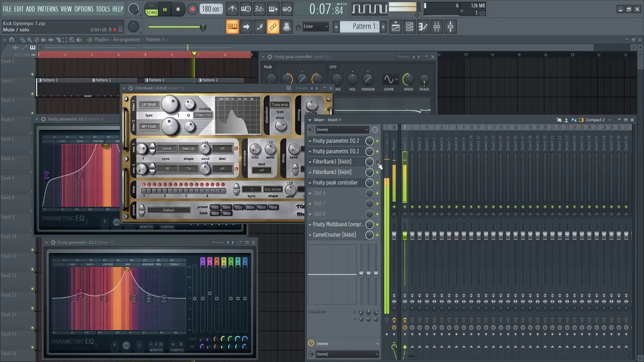The height and width of the screenshot is (362, 644).
Task: Open the Playlist view icon
Action: click(x=396, y=27)
